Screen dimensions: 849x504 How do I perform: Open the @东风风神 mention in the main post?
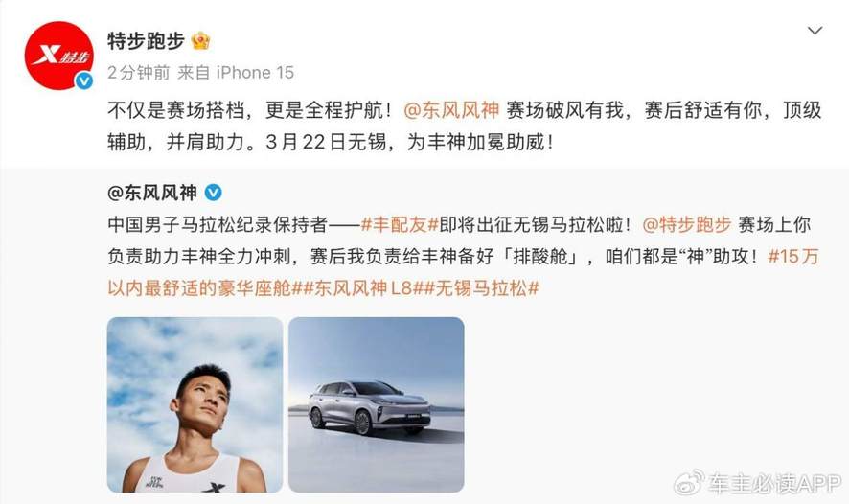tap(448, 110)
